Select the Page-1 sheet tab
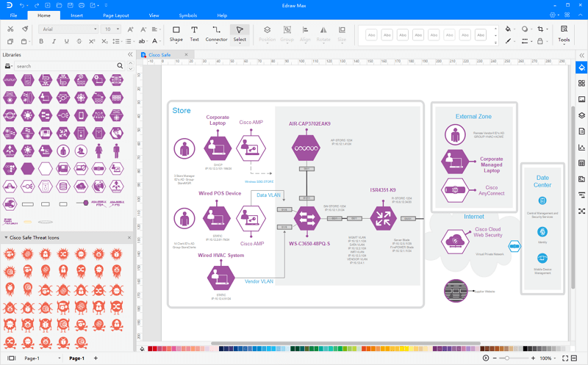 point(76,358)
